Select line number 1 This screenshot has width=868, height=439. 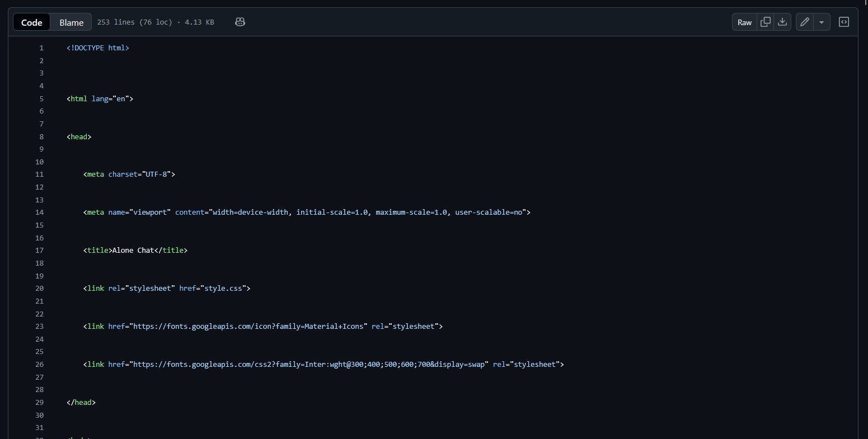(41, 48)
